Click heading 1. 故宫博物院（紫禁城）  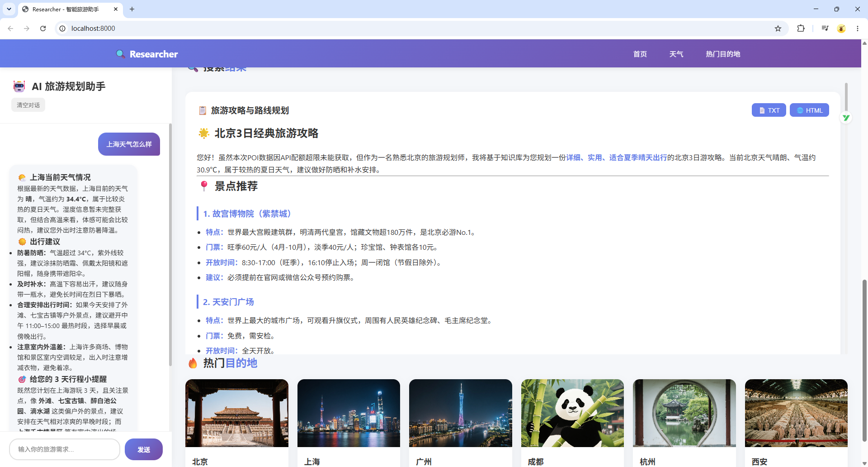tap(249, 214)
